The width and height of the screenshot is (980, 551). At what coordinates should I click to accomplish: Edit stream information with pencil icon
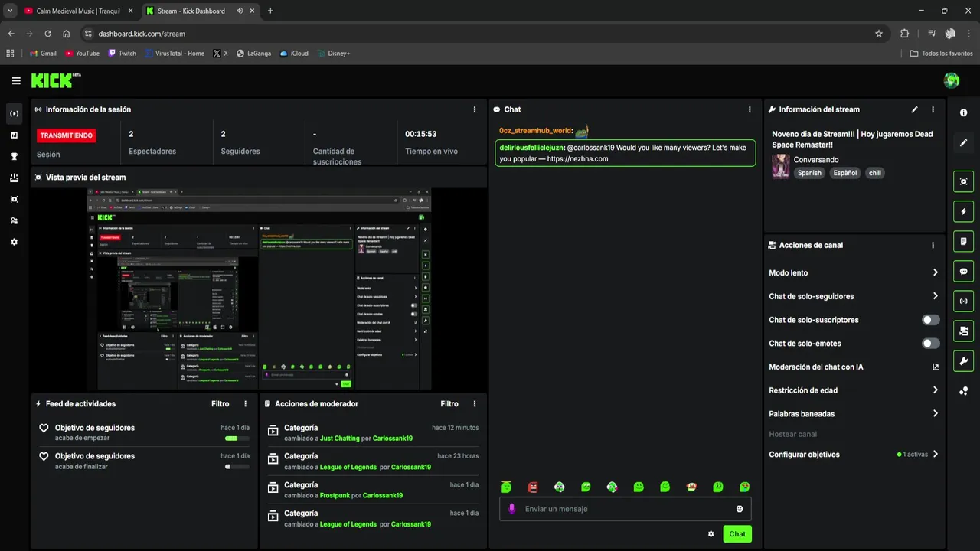point(914,109)
